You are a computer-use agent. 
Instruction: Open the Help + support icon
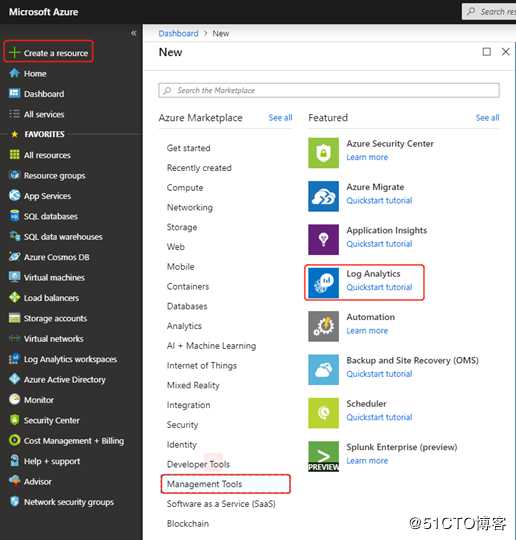pyautogui.click(x=14, y=461)
